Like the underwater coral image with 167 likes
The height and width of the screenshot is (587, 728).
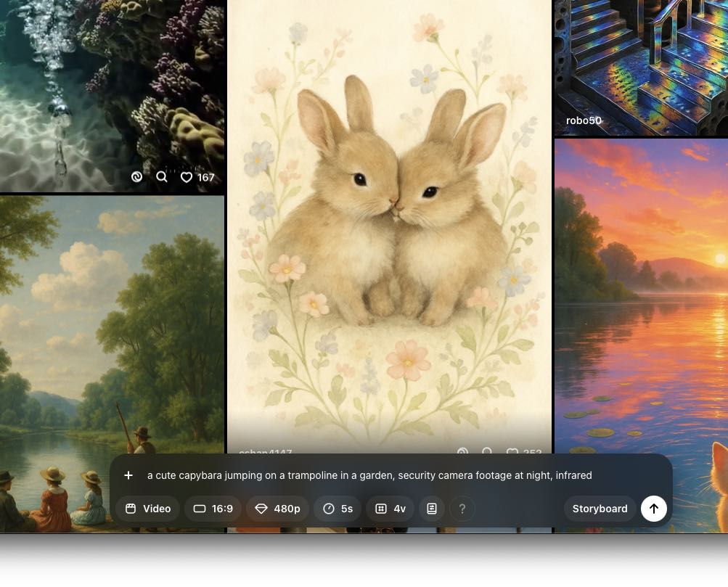click(187, 177)
